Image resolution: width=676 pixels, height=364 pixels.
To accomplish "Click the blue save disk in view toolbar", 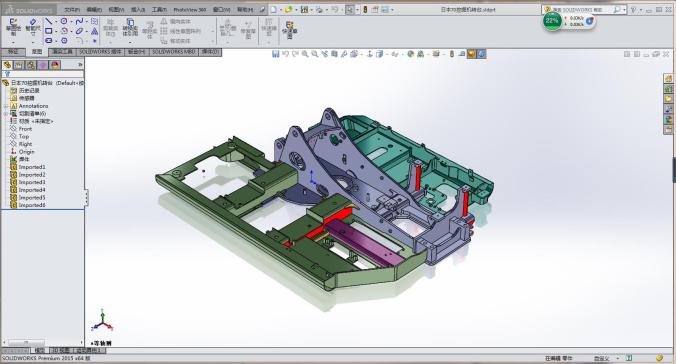I will (275, 54).
